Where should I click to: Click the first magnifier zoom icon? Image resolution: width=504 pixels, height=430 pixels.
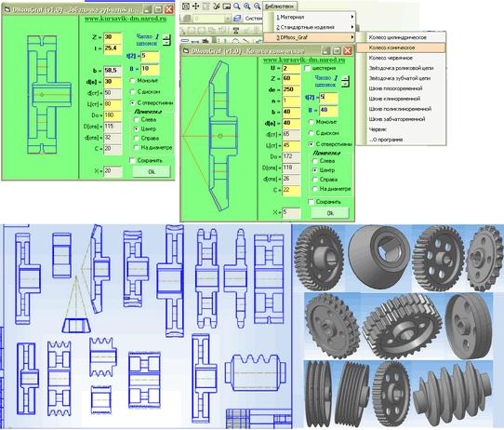[x=237, y=6]
